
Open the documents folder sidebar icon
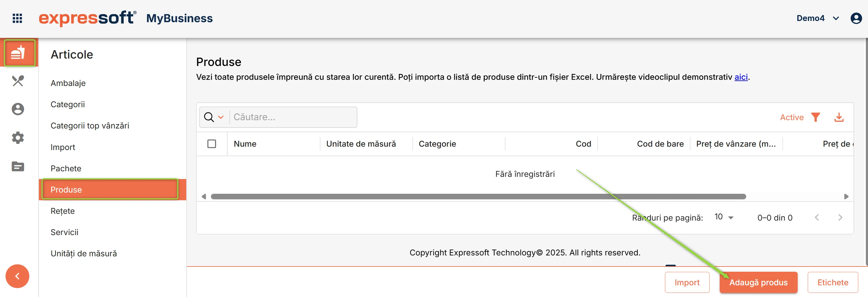tap(18, 166)
